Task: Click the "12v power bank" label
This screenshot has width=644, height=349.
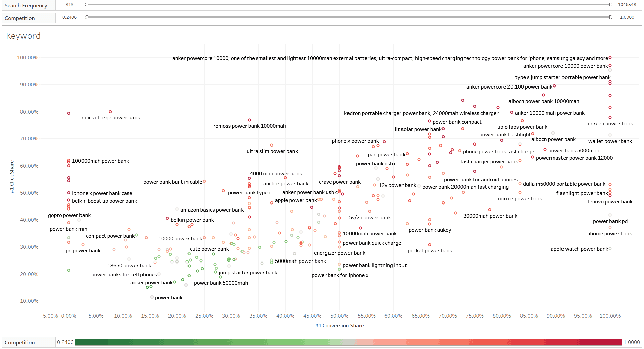Action: 397,185
